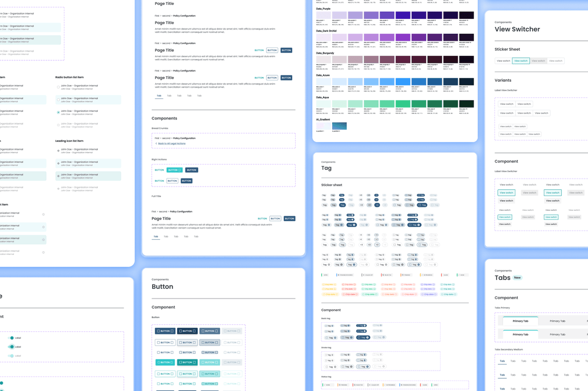Screen dimensions: 588x391
Task: Click the square icon inside the teal Right Actions button
Action: 180,170
